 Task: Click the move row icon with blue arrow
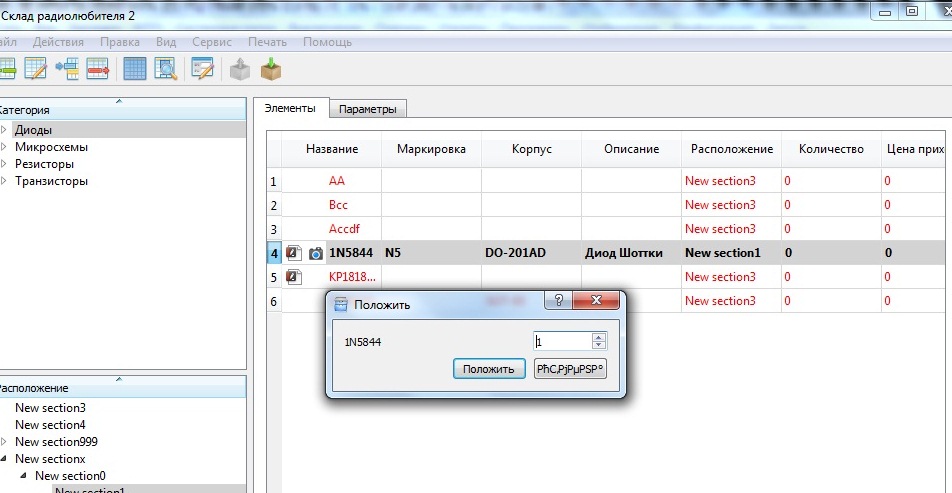pyautogui.click(x=67, y=69)
